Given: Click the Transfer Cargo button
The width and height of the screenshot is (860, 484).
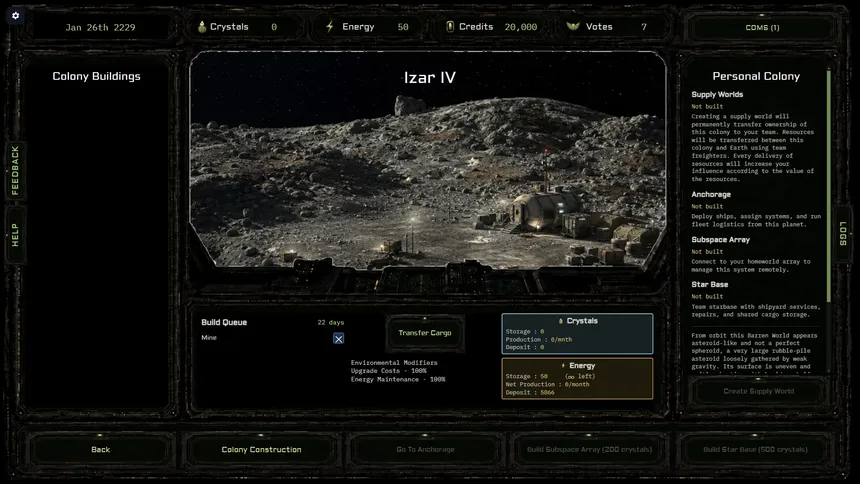Looking at the screenshot, I should click(x=425, y=333).
